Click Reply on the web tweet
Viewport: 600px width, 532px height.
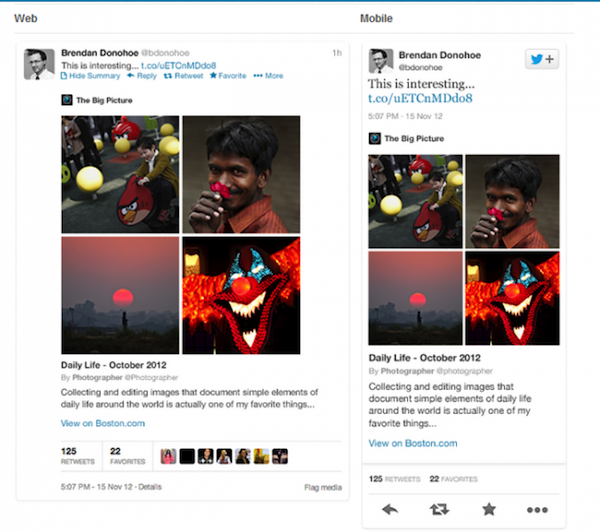pos(142,76)
